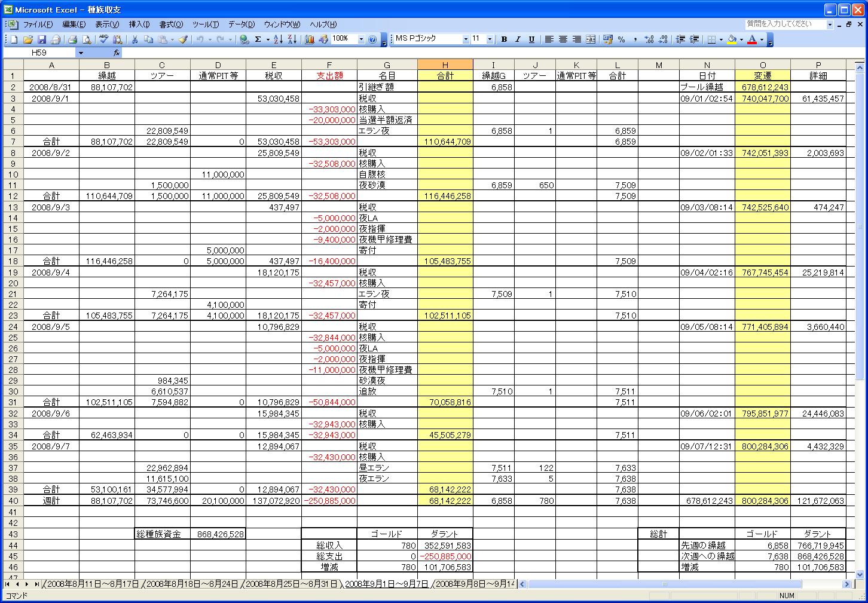Open Print Preview
868x603 pixels.
click(x=87, y=39)
